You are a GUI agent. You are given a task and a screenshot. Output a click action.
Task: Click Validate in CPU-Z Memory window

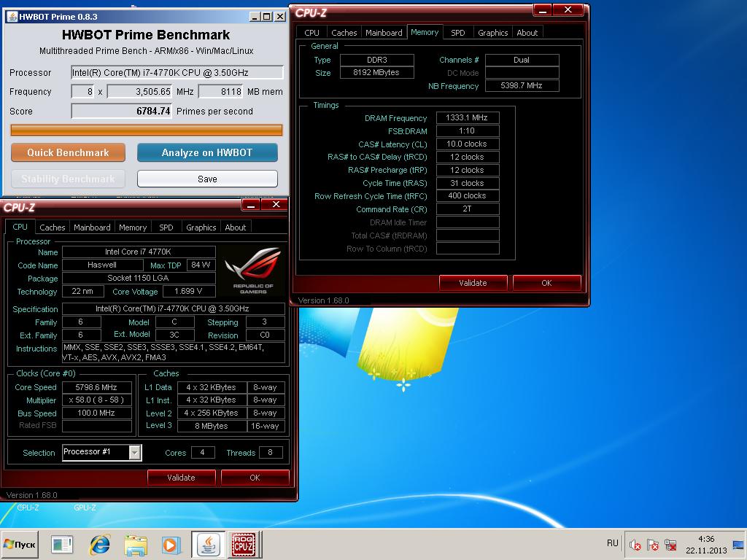[473, 283]
